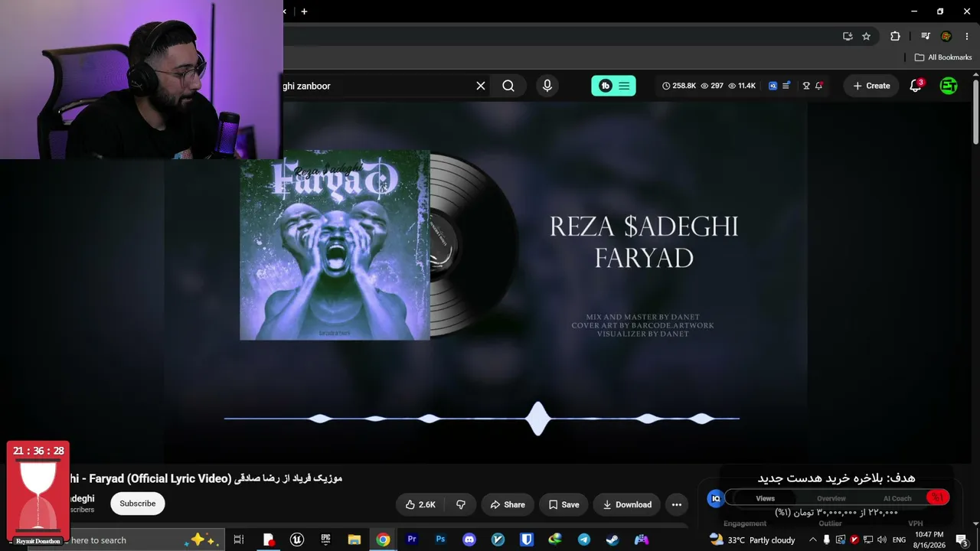Open the vidIQ icon in the stats bar
The image size is (980, 551).
pos(773,86)
